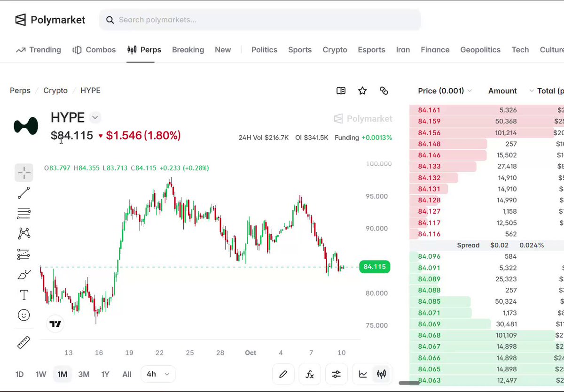Move the order book horizontal scrollbar
The height and width of the screenshot is (392, 564).
pos(409,383)
